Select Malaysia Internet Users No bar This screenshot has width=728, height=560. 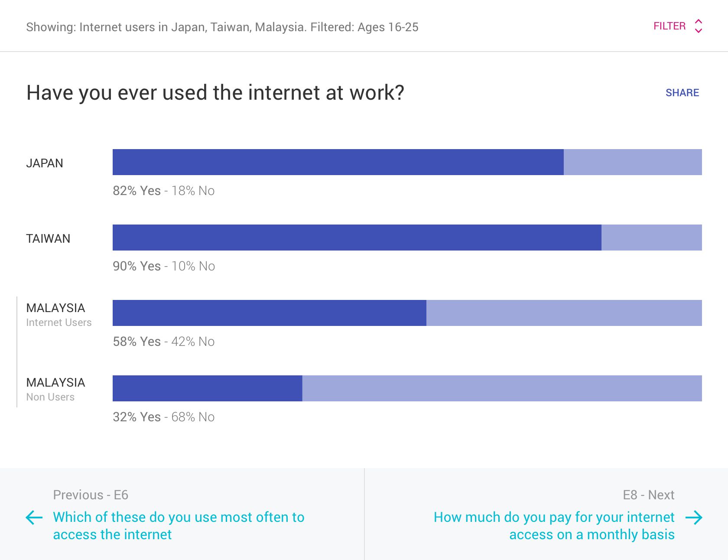[564, 313]
